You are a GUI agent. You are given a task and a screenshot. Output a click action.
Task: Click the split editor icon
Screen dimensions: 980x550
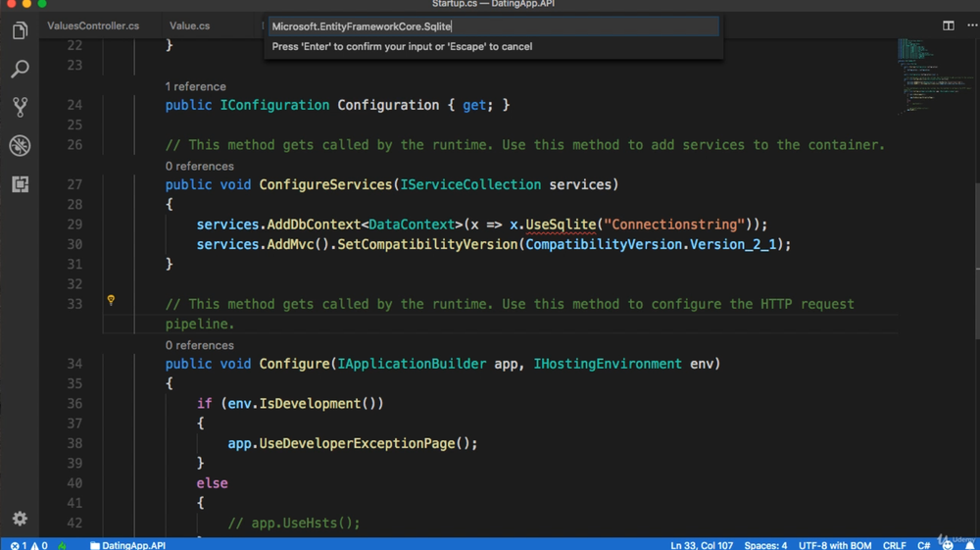pos(948,25)
